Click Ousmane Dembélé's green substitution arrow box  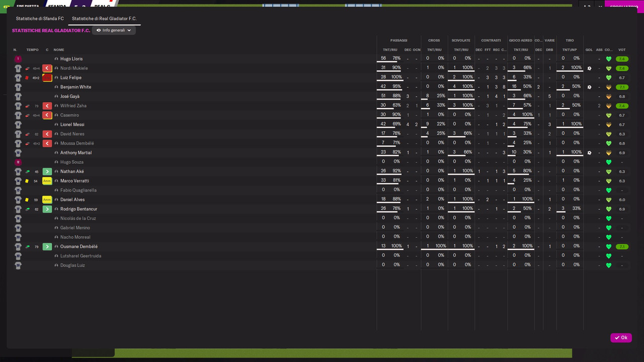click(47, 247)
